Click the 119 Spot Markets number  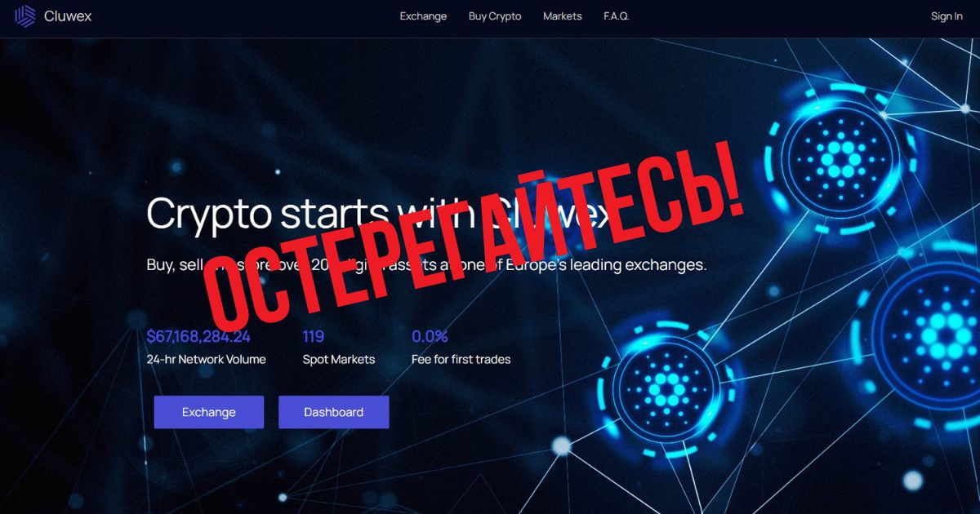tap(314, 336)
